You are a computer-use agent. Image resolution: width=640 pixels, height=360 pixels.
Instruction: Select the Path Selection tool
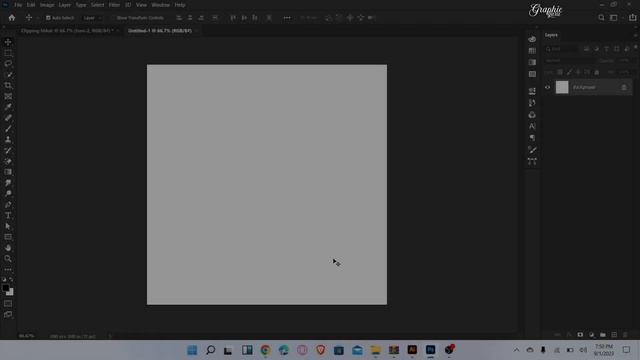click(x=8, y=226)
